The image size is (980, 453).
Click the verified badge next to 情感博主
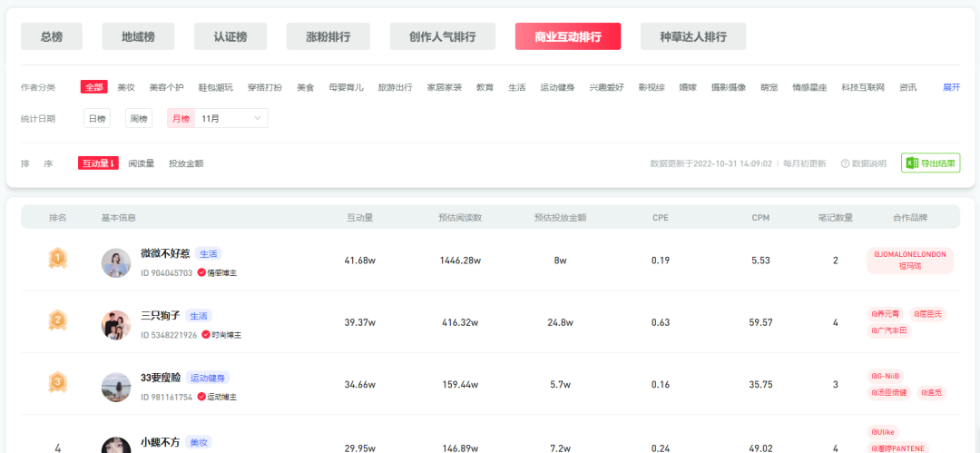click(201, 272)
